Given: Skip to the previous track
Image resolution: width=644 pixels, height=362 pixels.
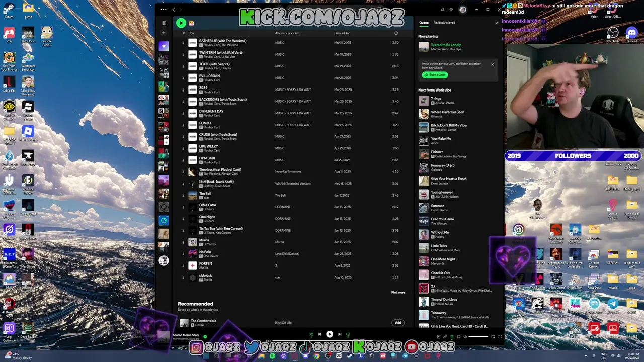Looking at the screenshot, I should click(x=319, y=334).
